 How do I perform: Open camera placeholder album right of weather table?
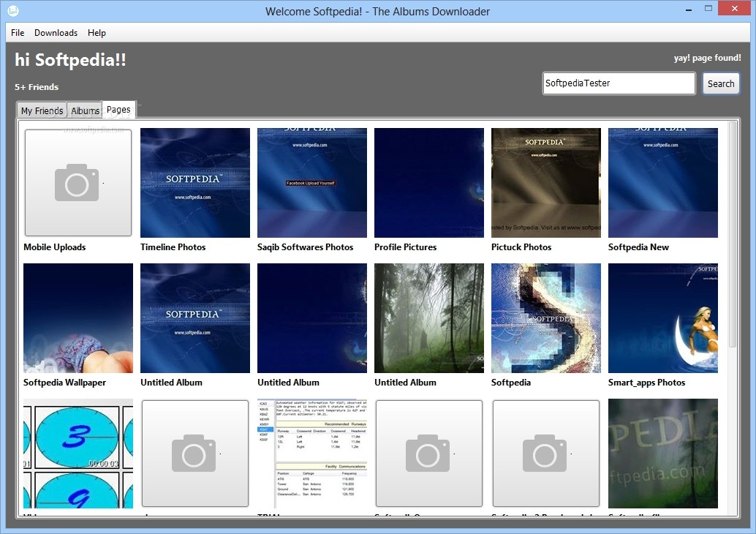429,454
